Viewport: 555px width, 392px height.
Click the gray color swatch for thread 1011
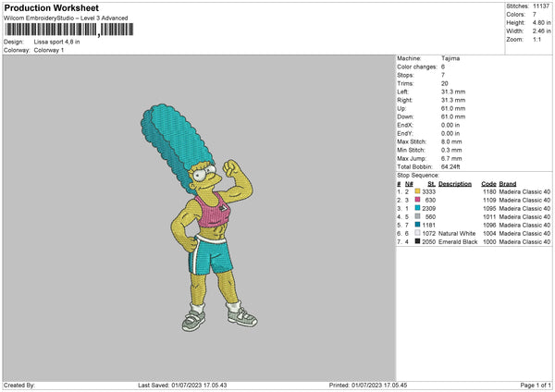(x=417, y=216)
